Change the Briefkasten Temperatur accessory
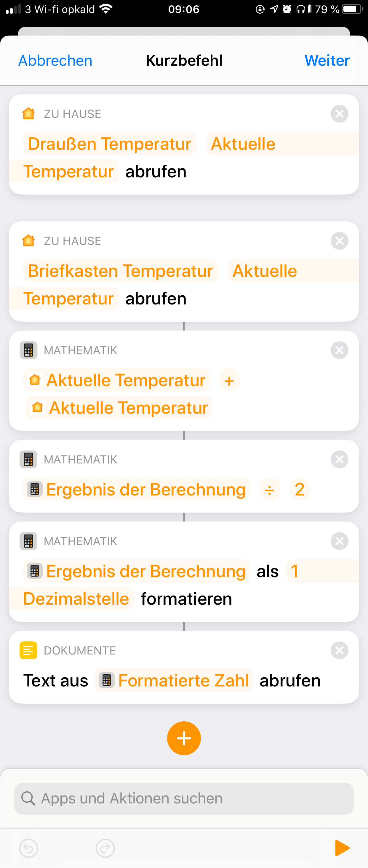This screenshot has height=868, width=368. [x=120, y=271]
